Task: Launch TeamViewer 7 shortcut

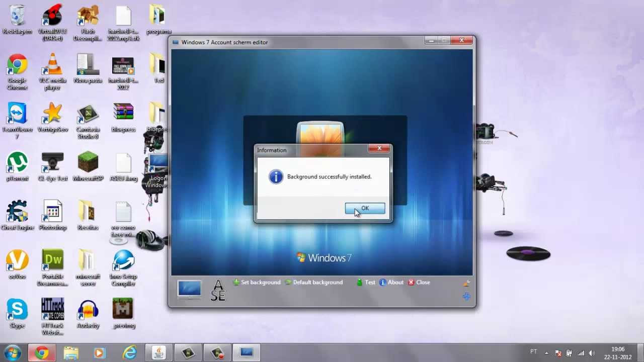Action: pyautogui.click(x=17, y=121)
